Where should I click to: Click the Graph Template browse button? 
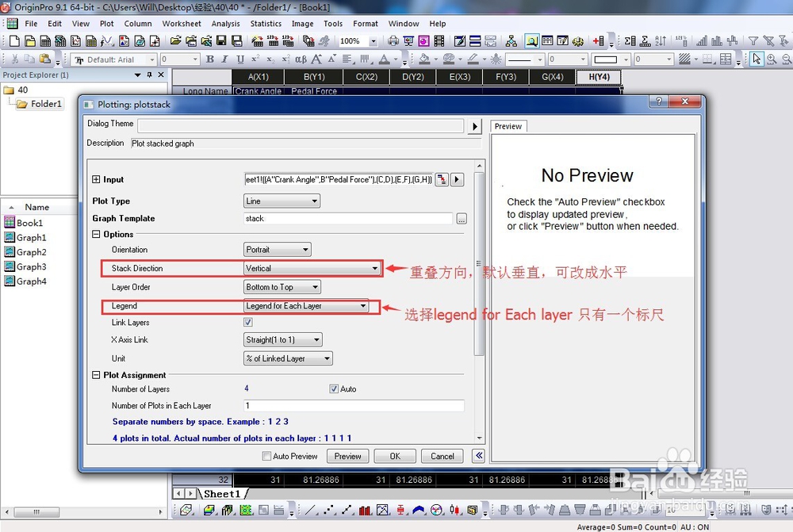pos(462,219)
